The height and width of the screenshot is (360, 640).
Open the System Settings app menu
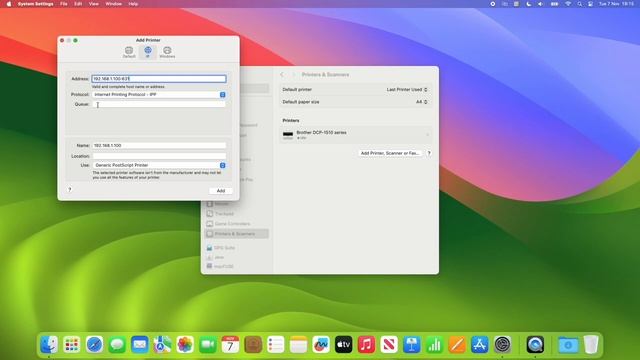tap(36, 4)
